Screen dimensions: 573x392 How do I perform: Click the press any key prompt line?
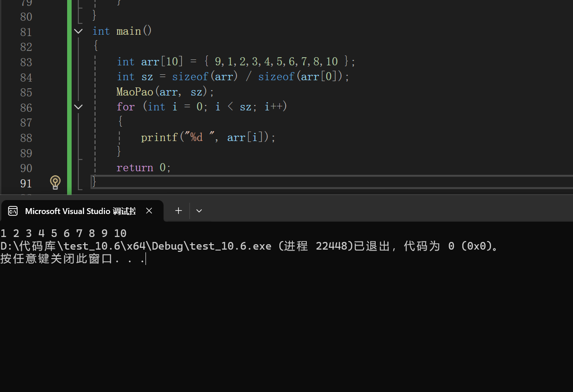click(x=73, y=259)
